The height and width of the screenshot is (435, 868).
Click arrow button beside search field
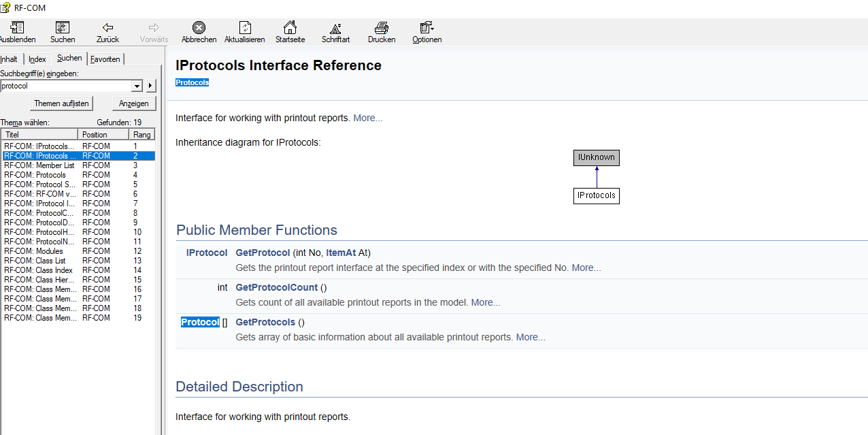[151, 86]
